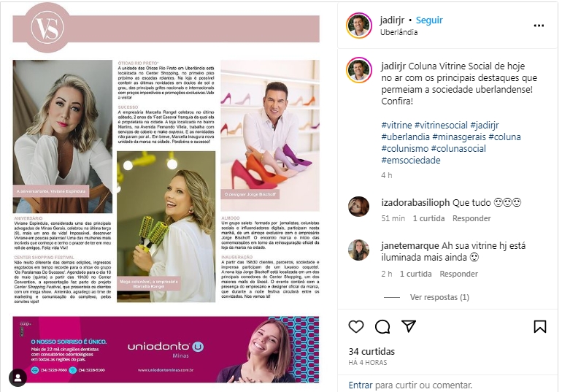This screenshot has width=562, height=392.
Task: Open the #vitrinesocial hashtag
Action: pos(441,125)
